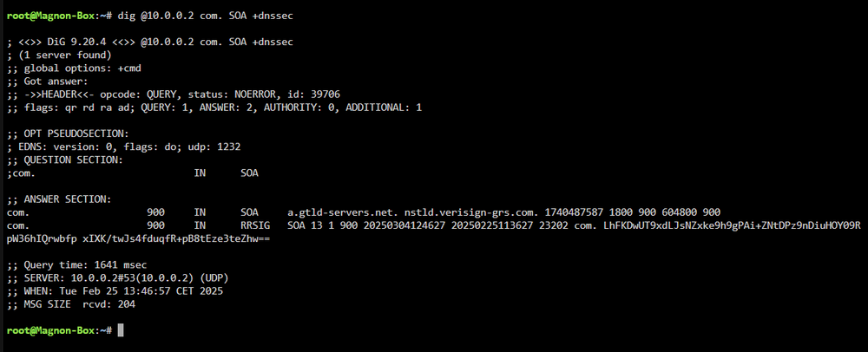Image resolution: width=868 pixels, height=352 pixels.
Task: Click the ANSWER SECTION heading
Action: (59, 199)
